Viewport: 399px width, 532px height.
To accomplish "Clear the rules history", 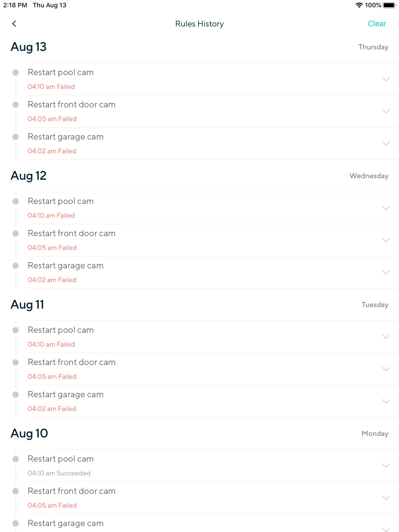I will click(377, 24).
